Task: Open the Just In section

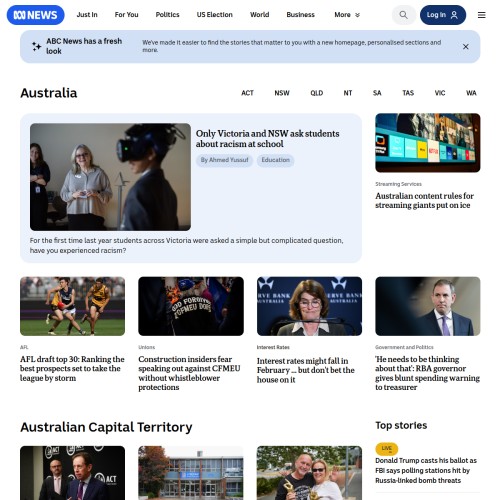Action: pyautogui.click(x=87, y=15)
